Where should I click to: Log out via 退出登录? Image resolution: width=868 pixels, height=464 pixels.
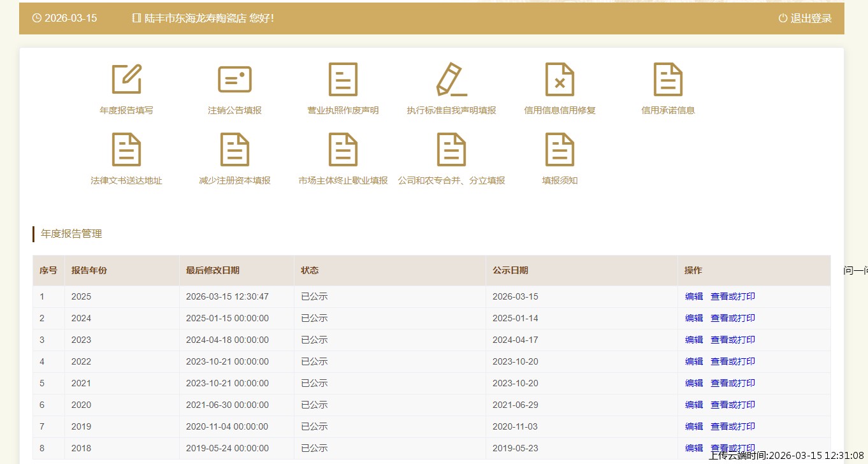tap(805, 18)
